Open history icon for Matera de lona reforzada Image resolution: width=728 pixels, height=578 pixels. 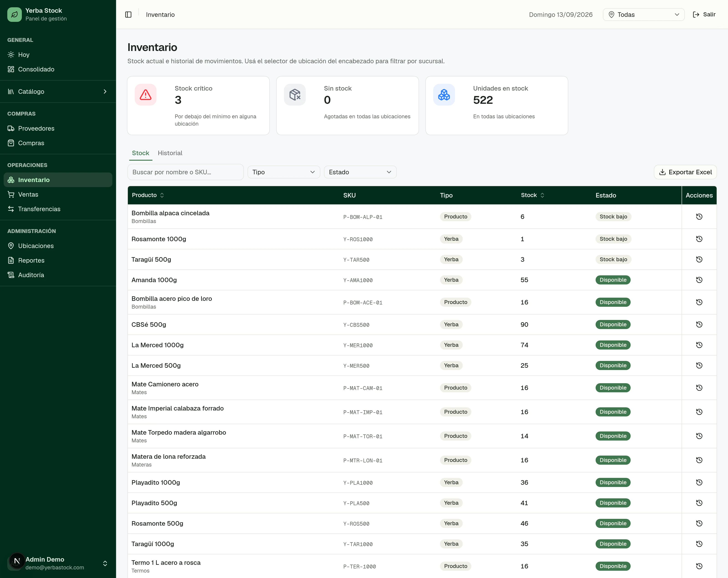pyautogui.click(x=699, y=460)
